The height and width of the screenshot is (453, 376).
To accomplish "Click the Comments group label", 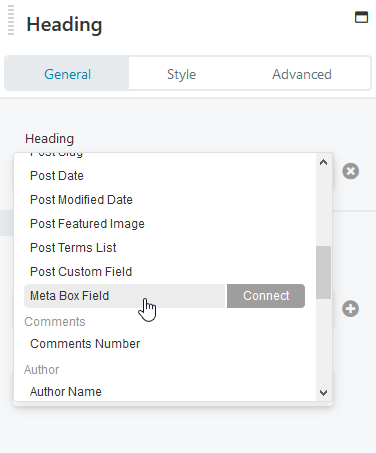I will [x=55, y=322].
